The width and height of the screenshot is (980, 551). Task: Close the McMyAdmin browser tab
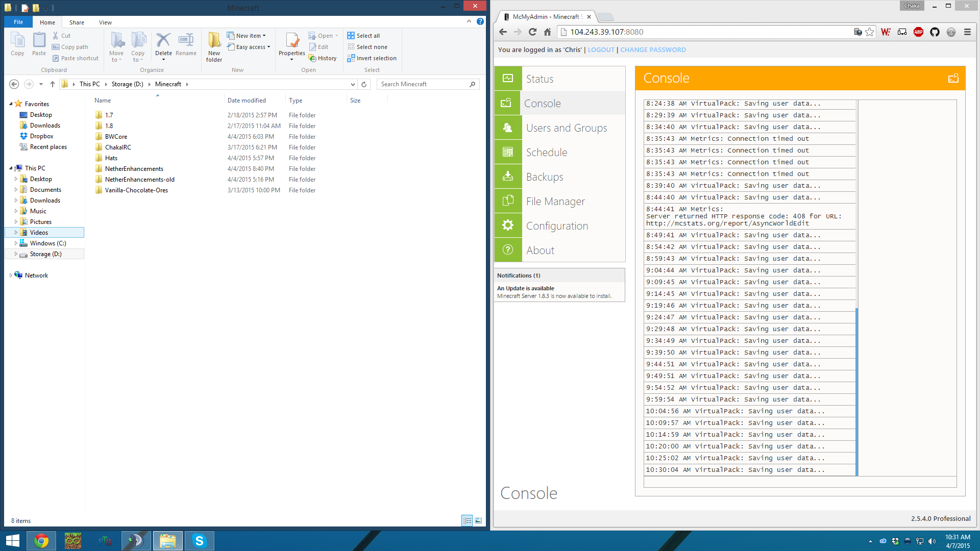pos(589,17)
